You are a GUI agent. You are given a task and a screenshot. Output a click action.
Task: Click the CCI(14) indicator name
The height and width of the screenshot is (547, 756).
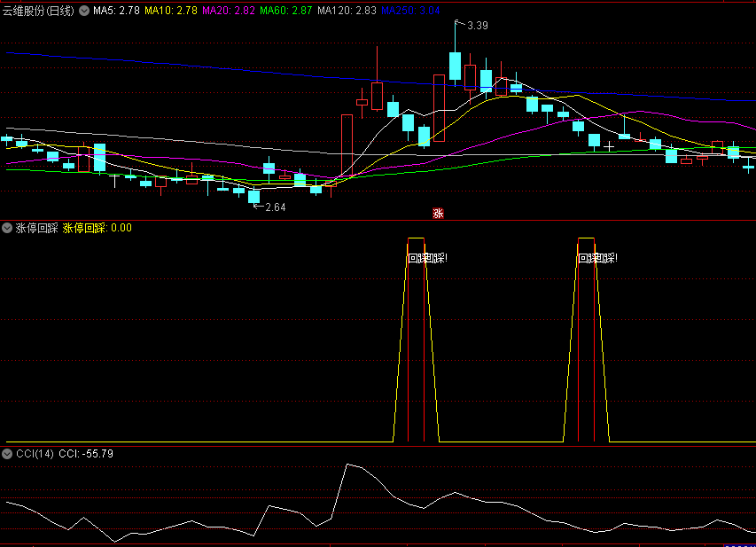[35, 454]
